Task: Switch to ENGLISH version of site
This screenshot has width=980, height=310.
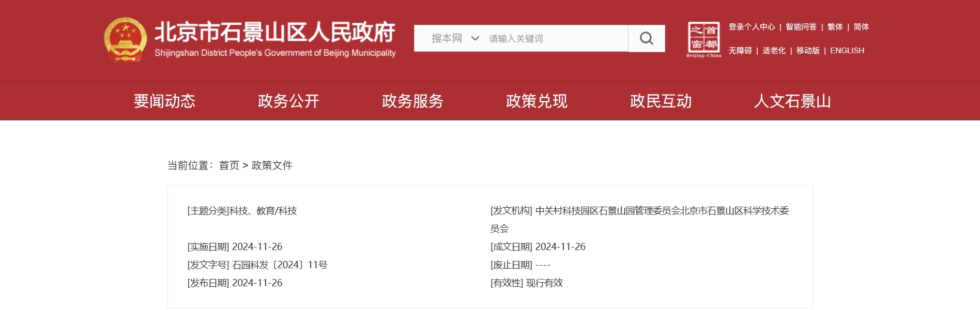Action: [x=847, y=51]
